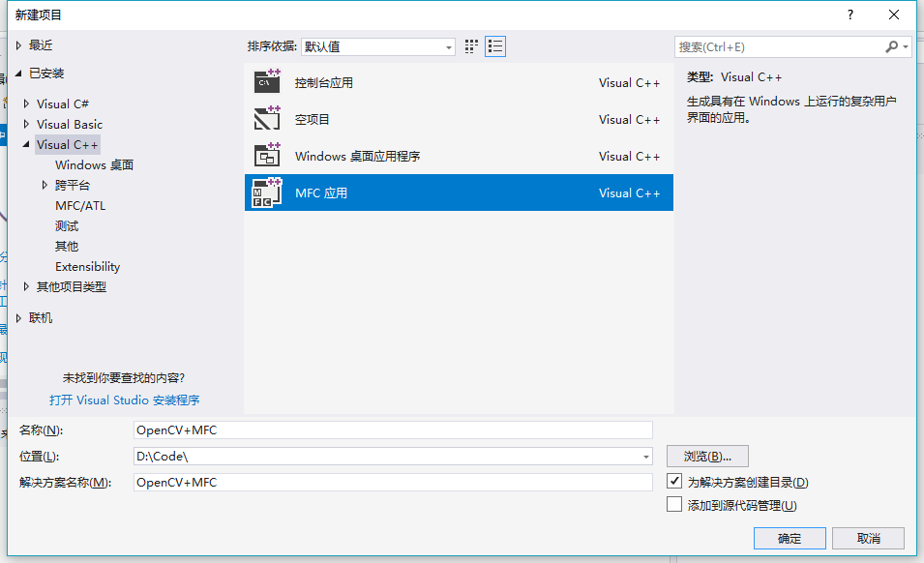The width and height of the screenshot is (924, 563).
Task: Focus the 解决方案名称 input field
Action: (393, 483)
